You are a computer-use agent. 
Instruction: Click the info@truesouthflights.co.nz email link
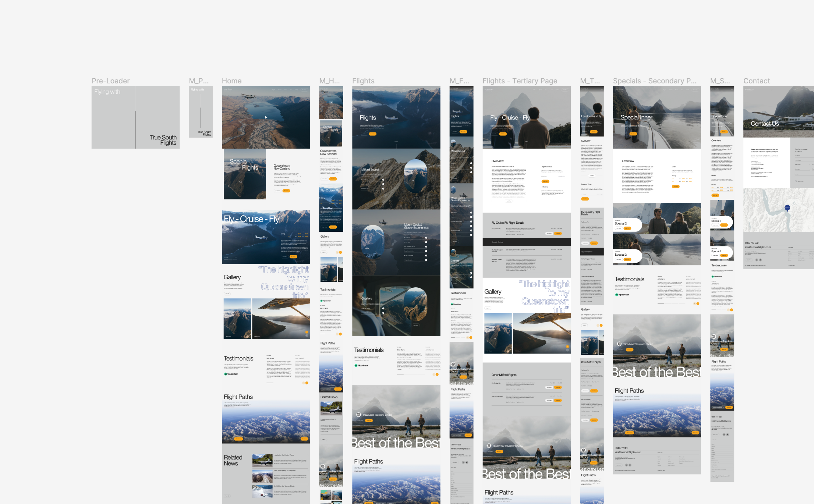(758, 247)
